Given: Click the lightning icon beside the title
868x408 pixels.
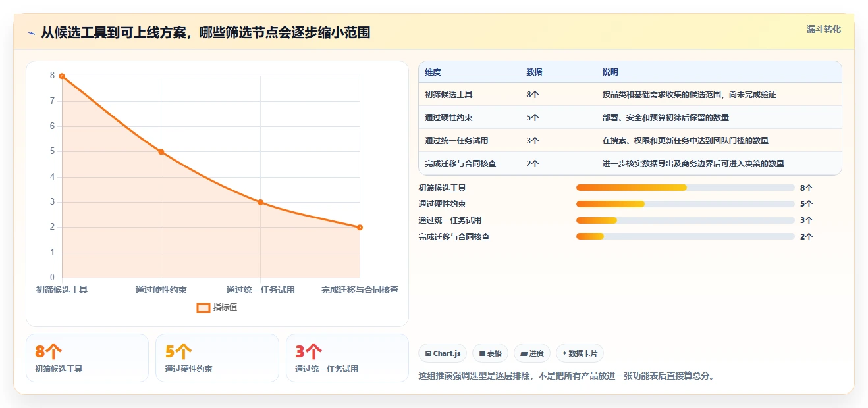Looking at the screenshot, I should pos(31,33).
